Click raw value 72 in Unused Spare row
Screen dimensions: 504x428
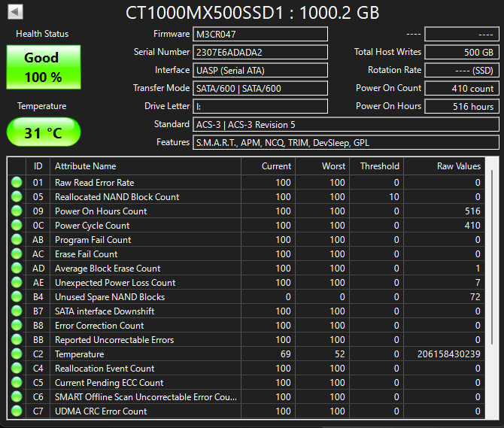tap(475, 297)
